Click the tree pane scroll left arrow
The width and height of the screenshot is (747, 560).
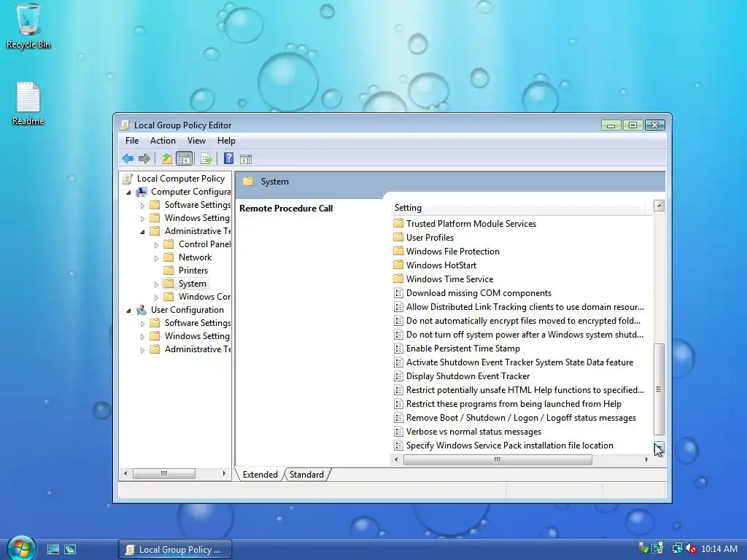click(x=125, y=473)
